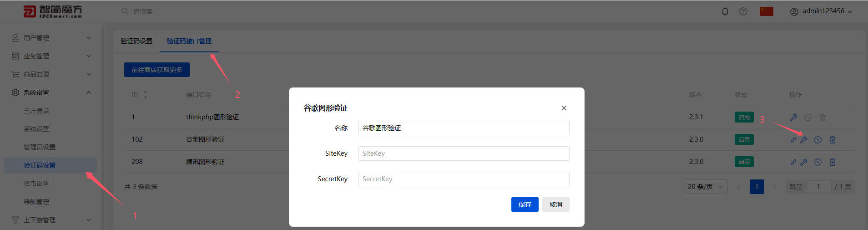Viewport: 868px width, 230px height.
Task: Click the SiteKey input field
Action: point(464,153)
